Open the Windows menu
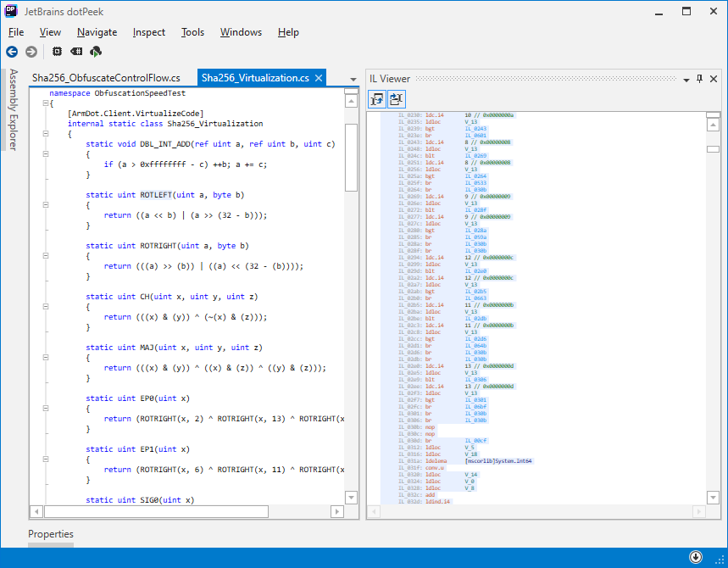 click(241, 32)
